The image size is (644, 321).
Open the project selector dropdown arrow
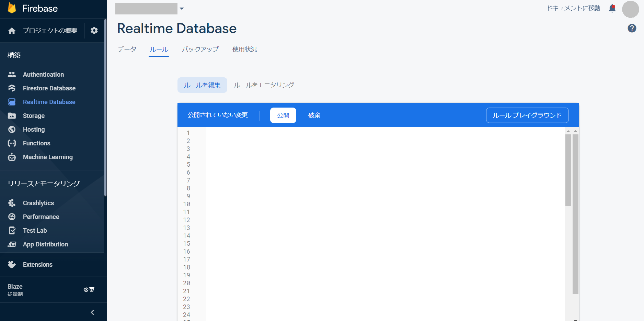point(182,9)
